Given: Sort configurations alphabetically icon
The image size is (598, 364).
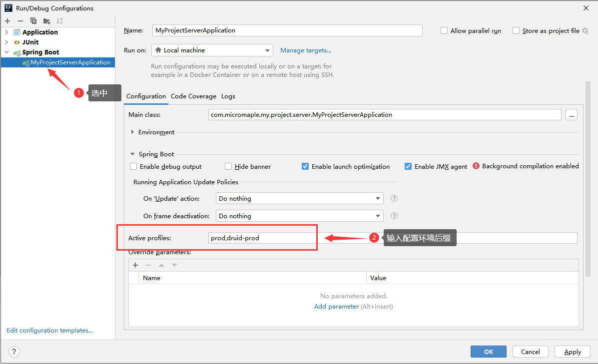Looking at the screenshot, I should tap(59, 21).
